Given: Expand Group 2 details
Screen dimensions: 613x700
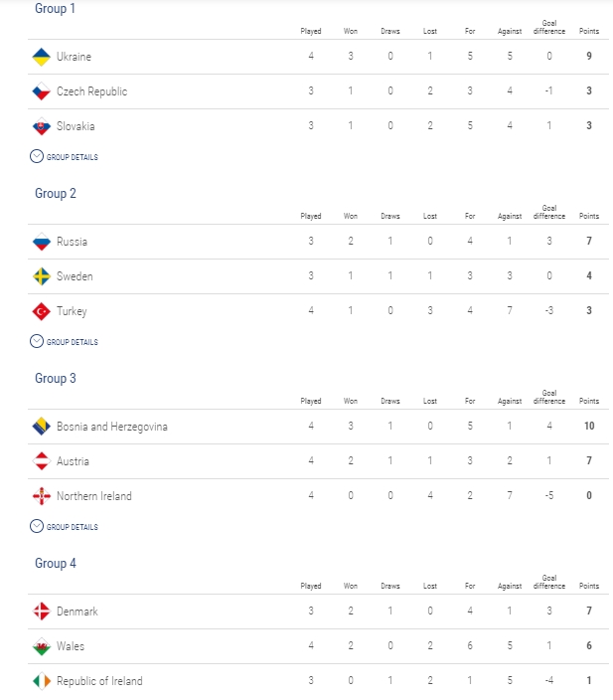Looking at the screenshot, I should pos(64,341).
